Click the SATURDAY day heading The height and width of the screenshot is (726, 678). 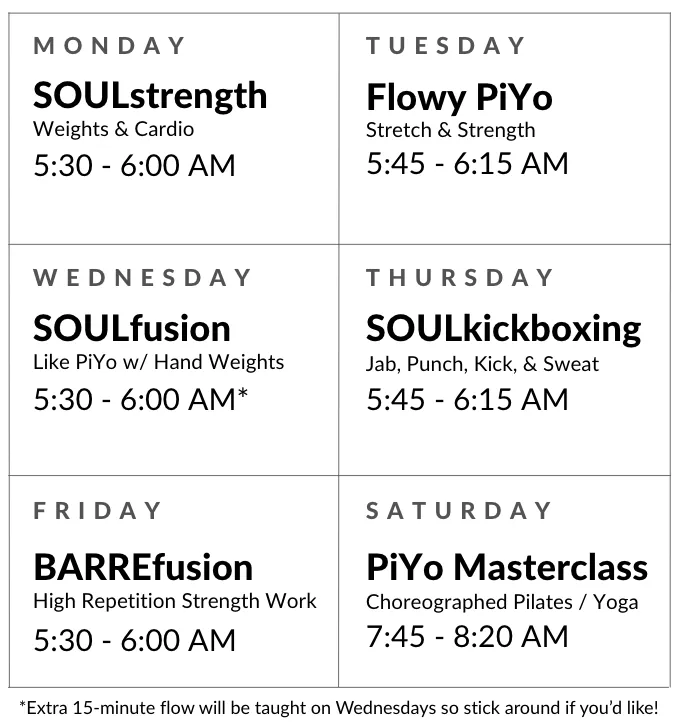click(x=458, y=511)
